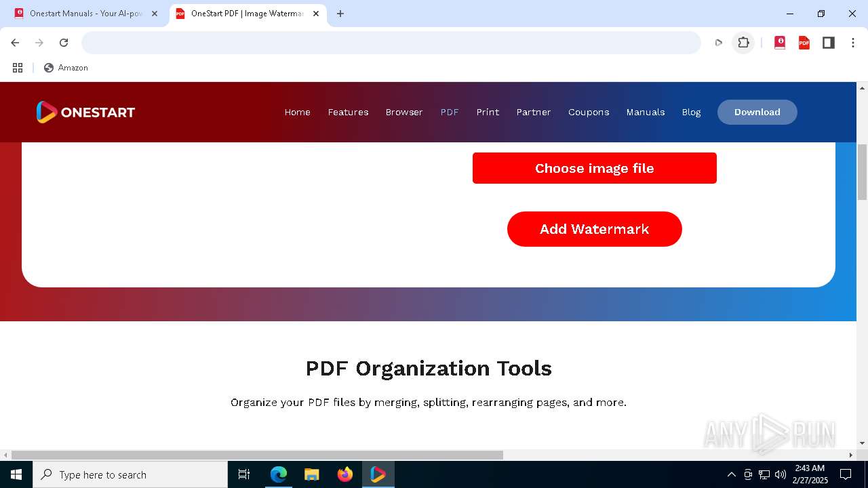Show hidden system tray icons
The image size is (868, 488).
click(731, 474)
